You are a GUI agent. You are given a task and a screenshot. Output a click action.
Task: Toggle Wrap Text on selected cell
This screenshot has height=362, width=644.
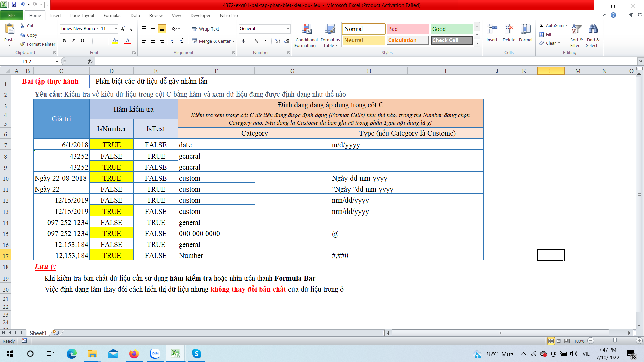[205, 29]
